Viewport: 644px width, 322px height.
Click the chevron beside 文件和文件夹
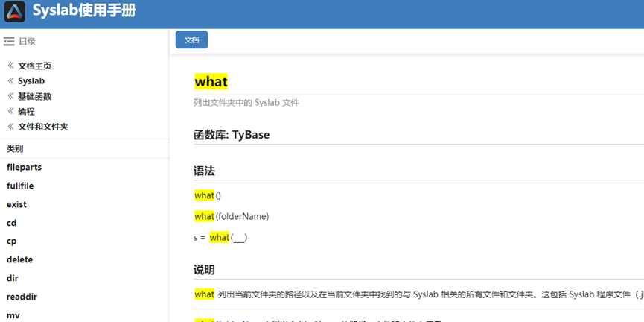click(x=10, y=126)
